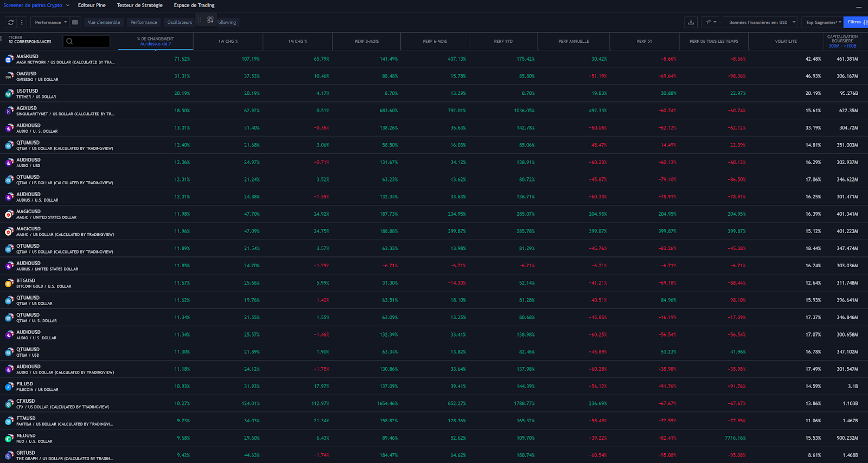Sort by the PERF 3-MOIS column
The height and width of the screenshot is (463, 868).
click(x=367, y=41)
